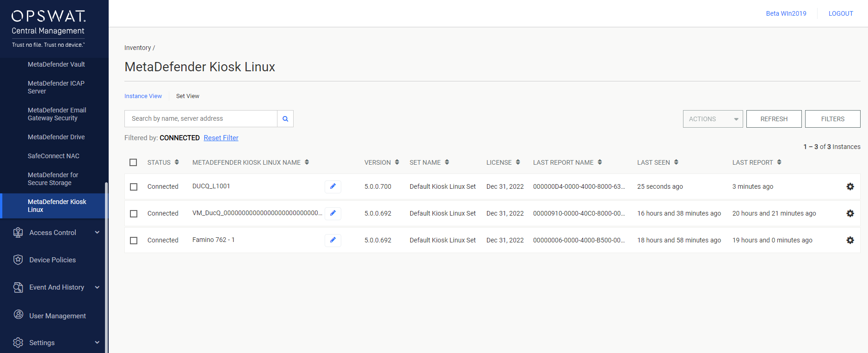
Task: Sort by Status column arrows
Action: tap(177, 162)
